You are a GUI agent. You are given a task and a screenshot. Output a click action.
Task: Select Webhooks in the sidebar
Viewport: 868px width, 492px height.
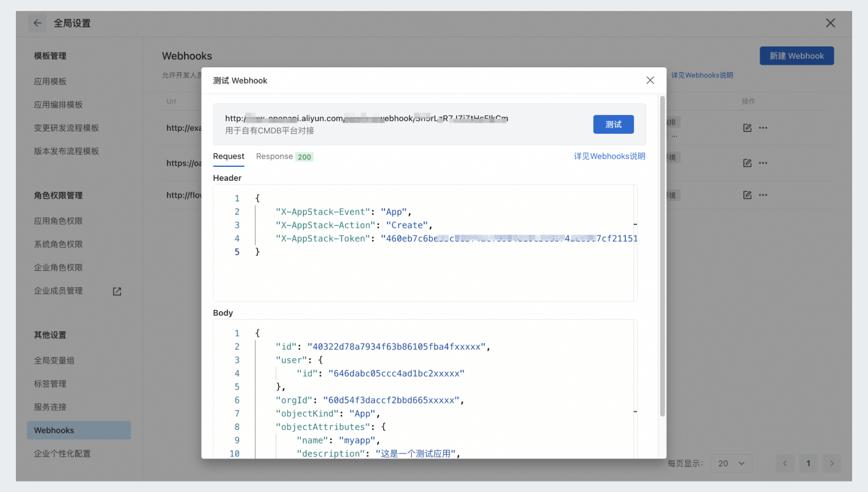pos(79,430)
